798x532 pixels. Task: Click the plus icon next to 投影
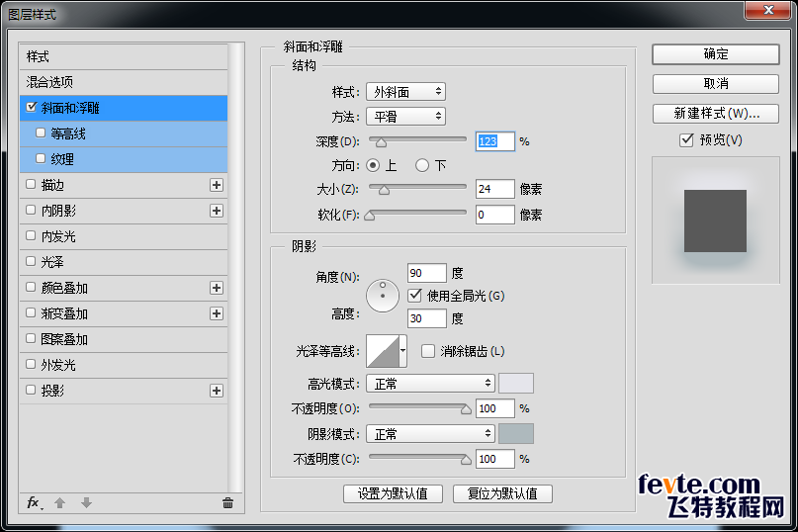[x=217, y=391]
